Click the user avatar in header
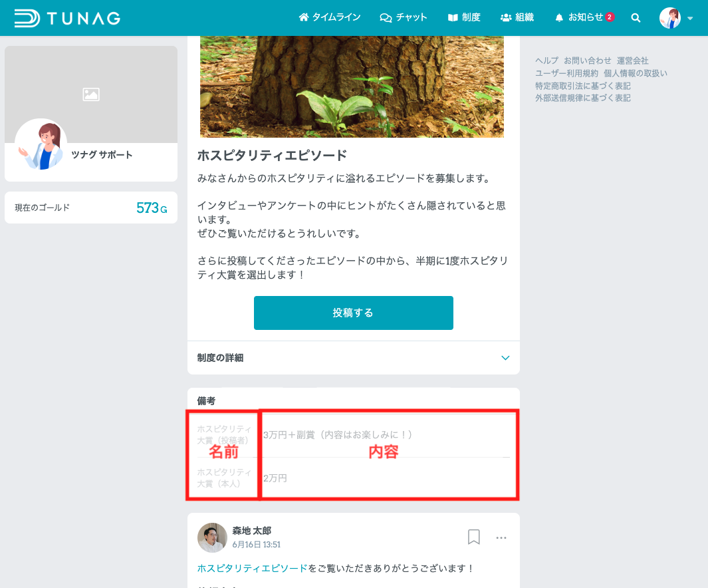708x588 pixels. pos(670,18)
